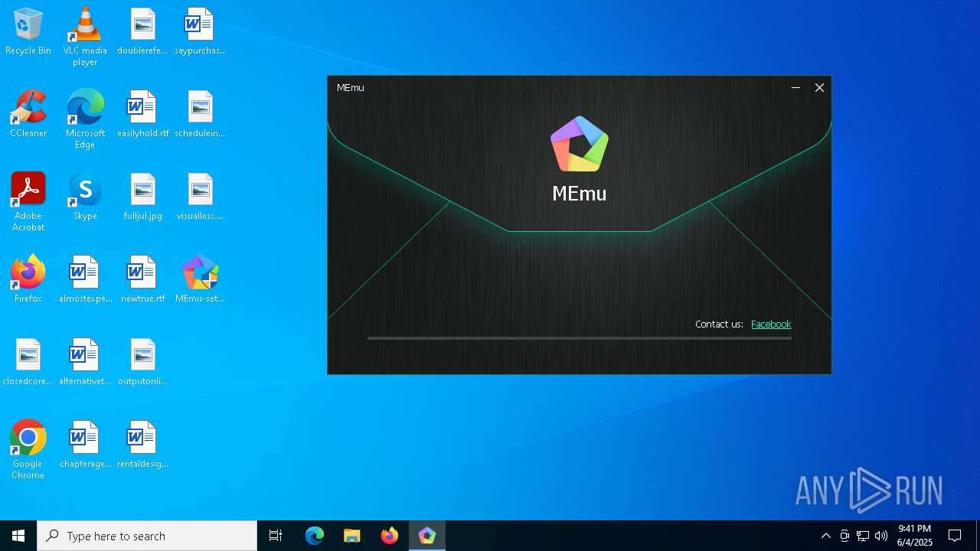Viewport: 980px width, 551px height.
Task: Open File Explorer from taskbar
Action: [x=352, y=536]
